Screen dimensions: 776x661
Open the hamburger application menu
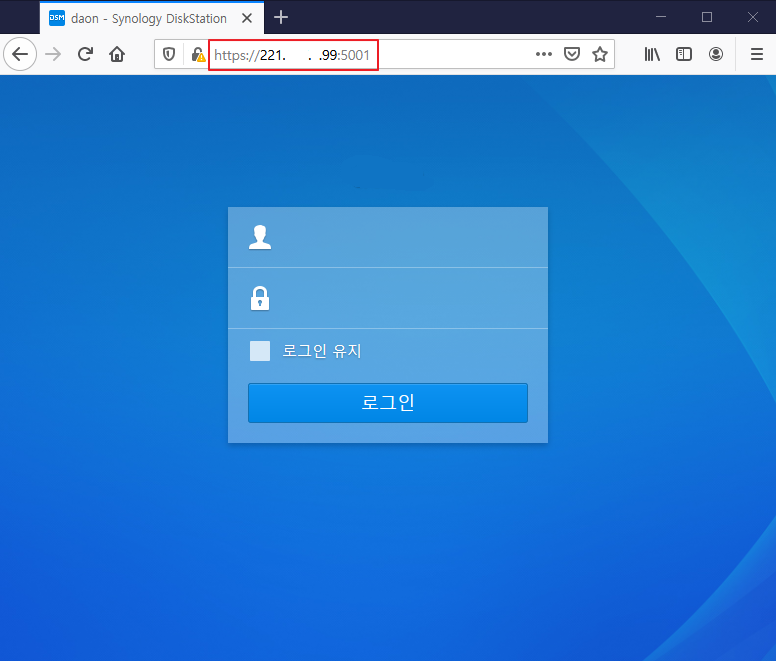click(757, 54)
